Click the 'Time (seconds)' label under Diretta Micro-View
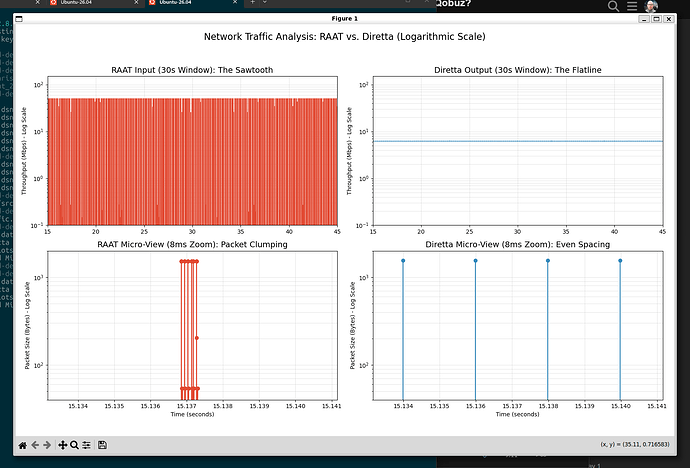 coord(518,414)
